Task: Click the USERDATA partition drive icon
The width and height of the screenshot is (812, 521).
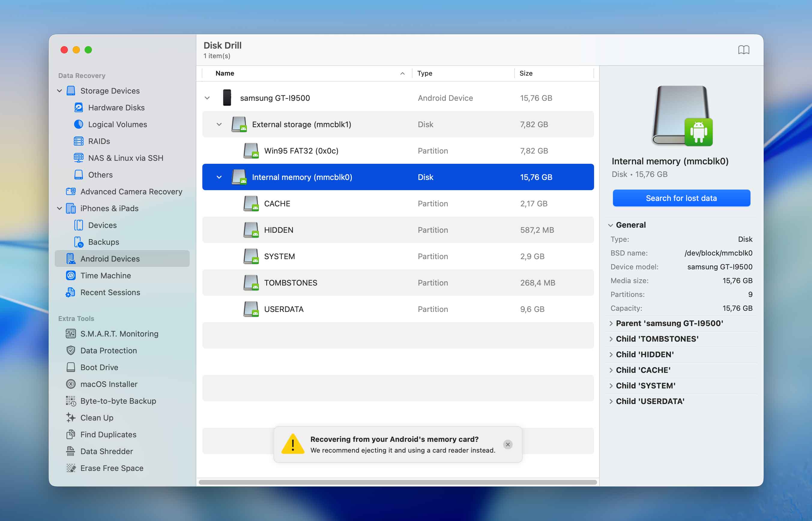Action: click(251, 309)
